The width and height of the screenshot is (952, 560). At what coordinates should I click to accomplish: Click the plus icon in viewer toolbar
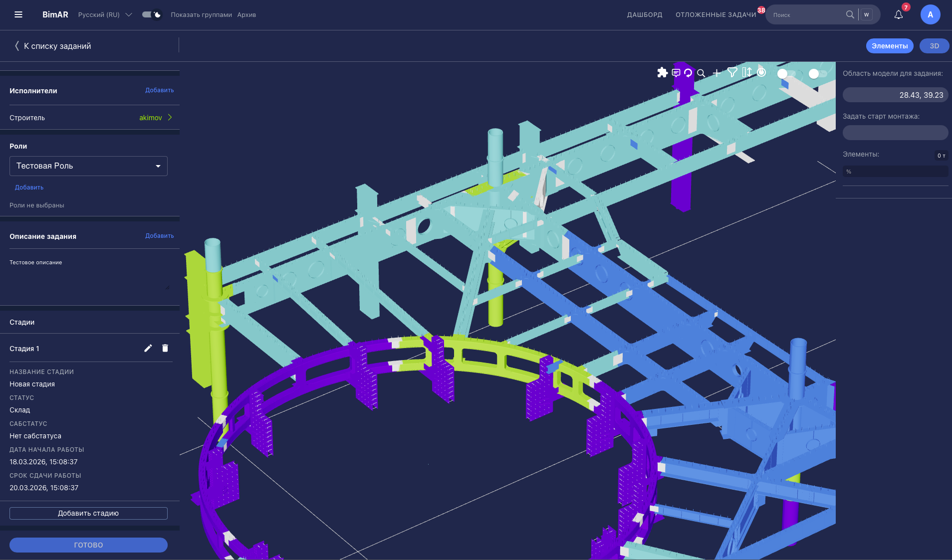pyautogui.click(x=716, y=73)
